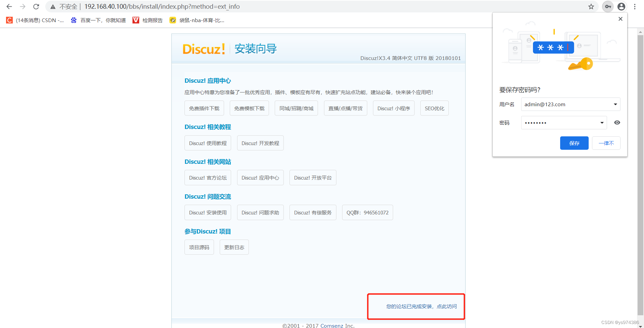644x328 pixels.
Task: Open Discuz! 有偿服务
Action: [313, 212]
